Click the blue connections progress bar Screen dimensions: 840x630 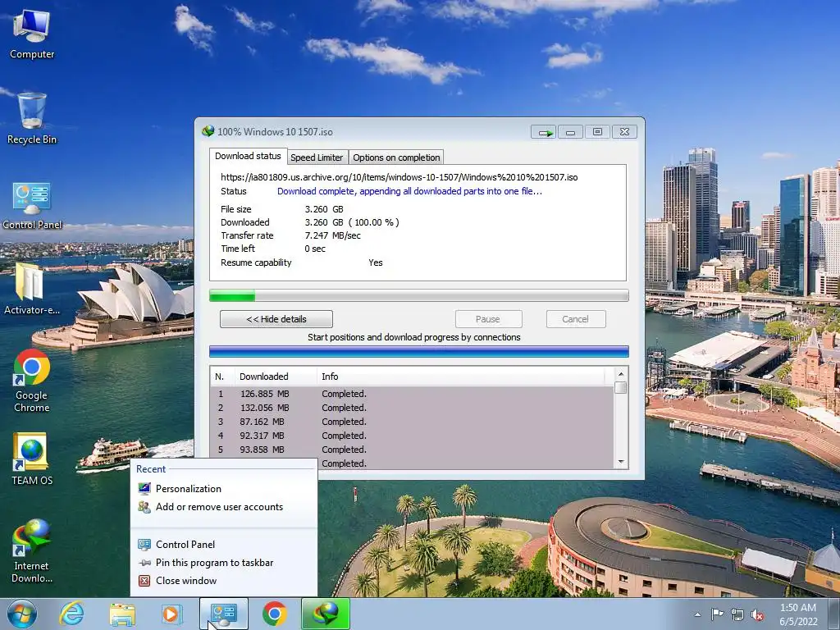[418, 351]
